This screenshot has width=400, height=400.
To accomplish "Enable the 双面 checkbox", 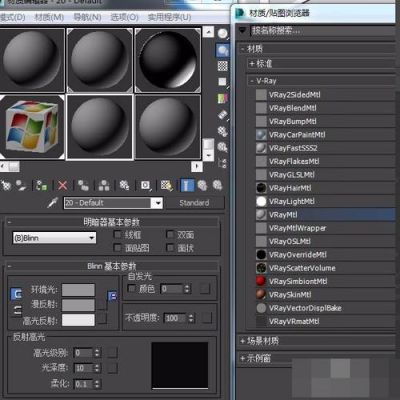I will [x=170, y=234].
